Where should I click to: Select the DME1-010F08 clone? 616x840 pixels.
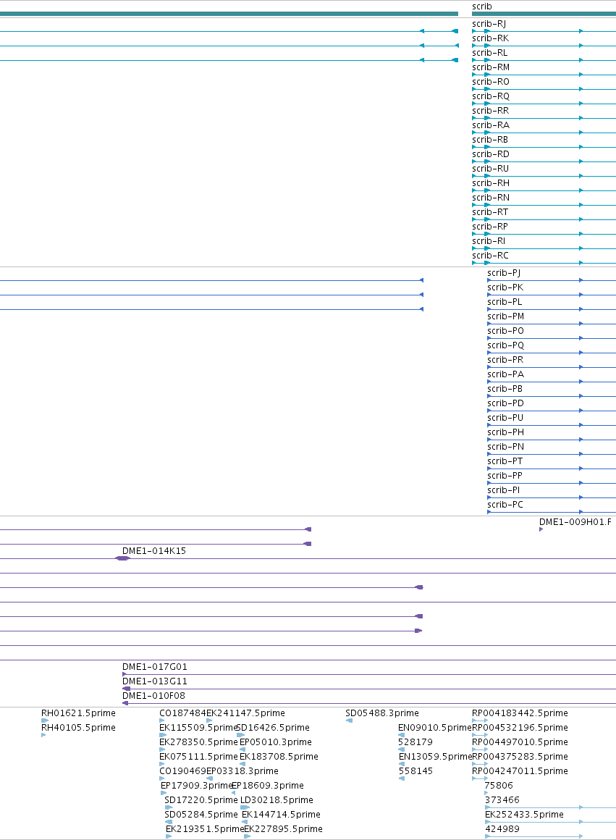[153, 695]
